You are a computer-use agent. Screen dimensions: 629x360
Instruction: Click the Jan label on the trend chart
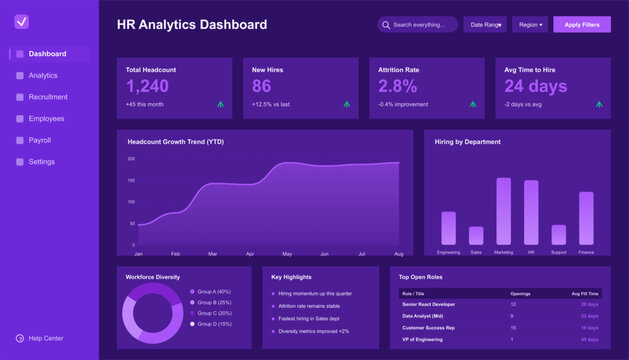pyautogui.click(x=138, y=254)
